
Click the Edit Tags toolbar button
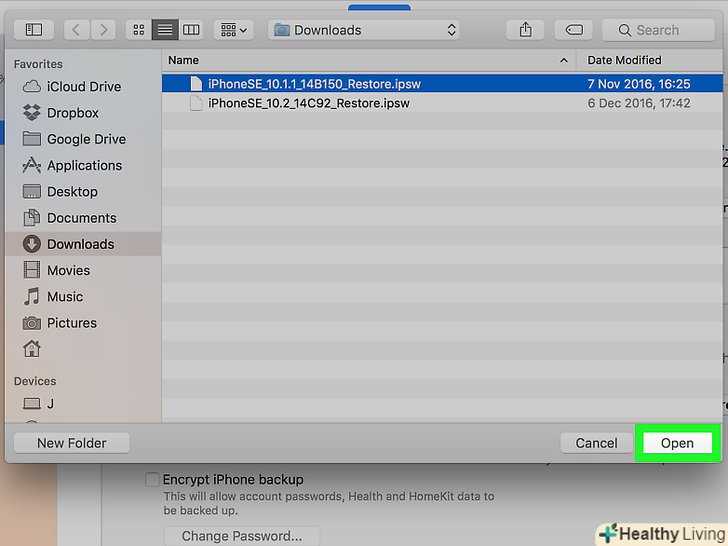click(x=574, y=30)
